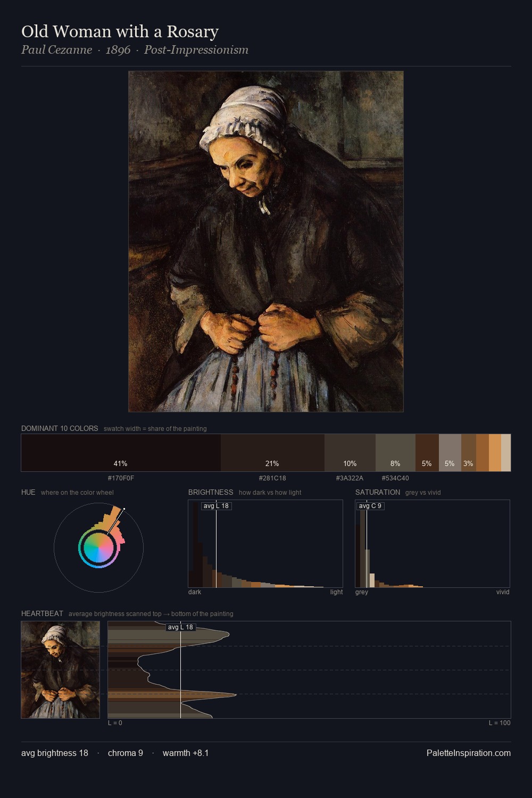The width and height of the screenshot is (532, 798).
Task: Click the 'avg L 18' label in Brightness chart
Action: pos(216,506)
